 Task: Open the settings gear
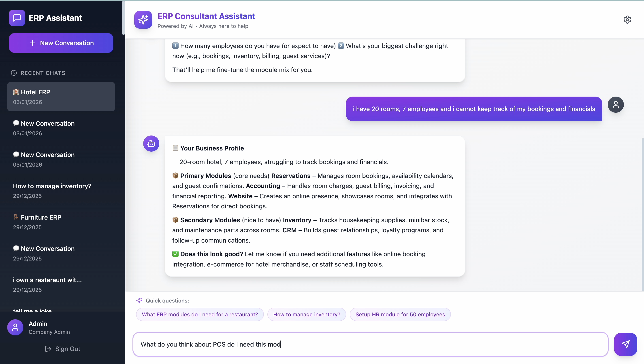(627, 20)
